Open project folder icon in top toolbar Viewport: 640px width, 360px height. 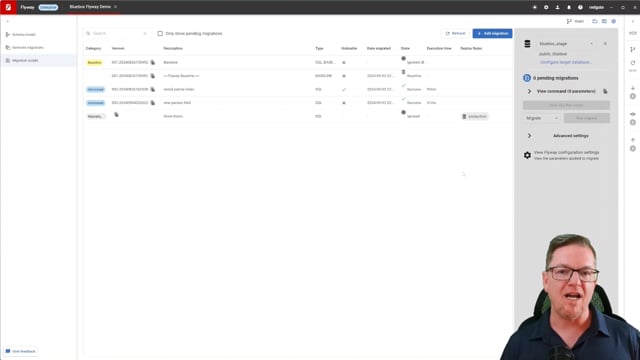point(595,21)
